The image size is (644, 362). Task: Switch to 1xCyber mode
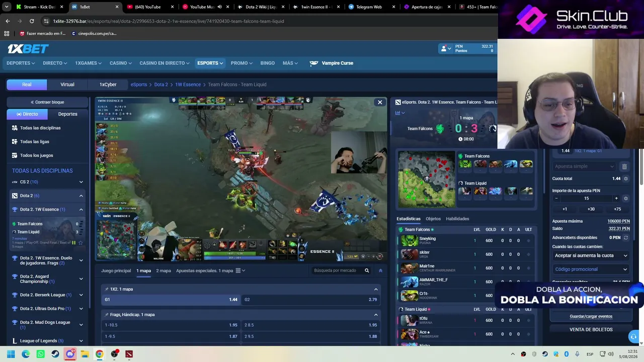point(108,84)
